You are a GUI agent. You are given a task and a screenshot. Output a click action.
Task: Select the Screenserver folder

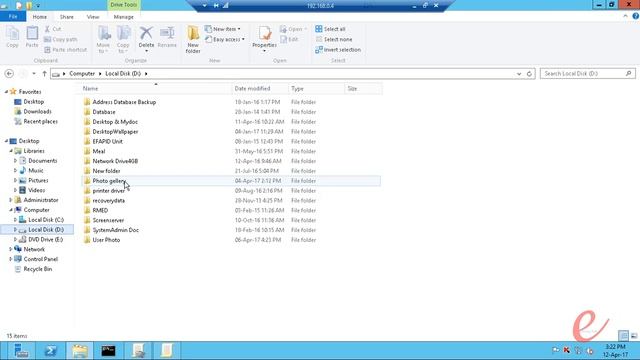click(108, 220)
